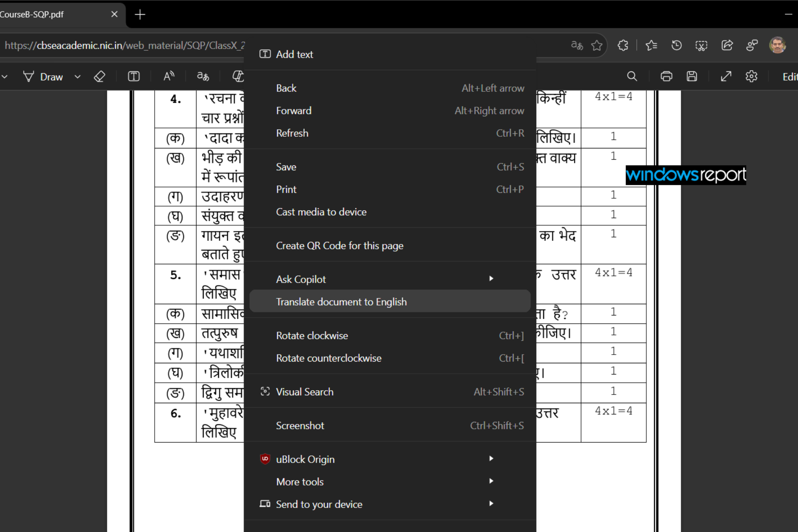Open a new tab with plus button
This screenshot has height=532, width=798.
click(x=140, y=15)
